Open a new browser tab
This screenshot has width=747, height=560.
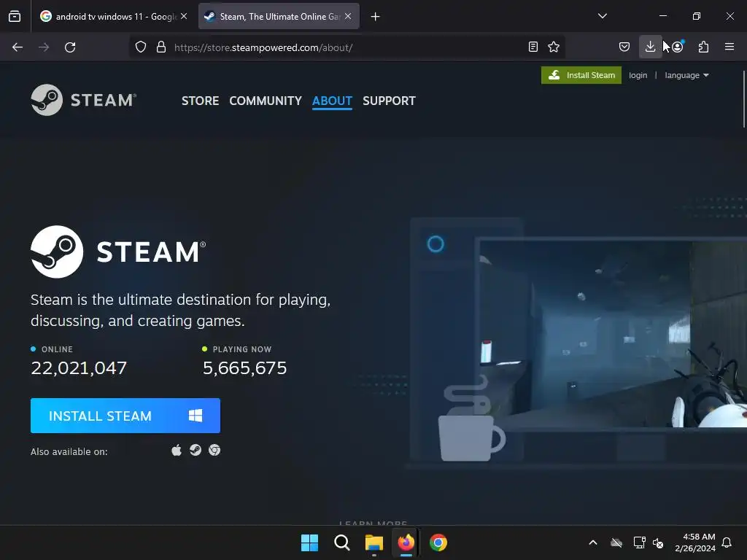376,17
